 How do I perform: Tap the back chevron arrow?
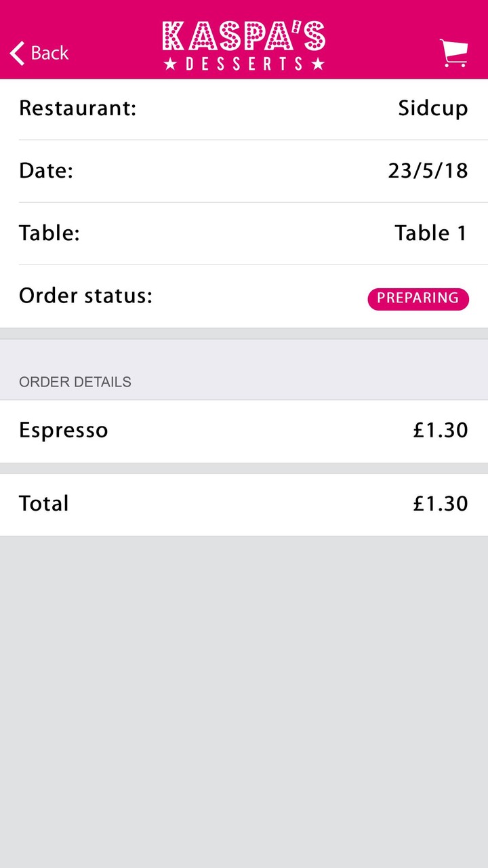click(18, 53)
